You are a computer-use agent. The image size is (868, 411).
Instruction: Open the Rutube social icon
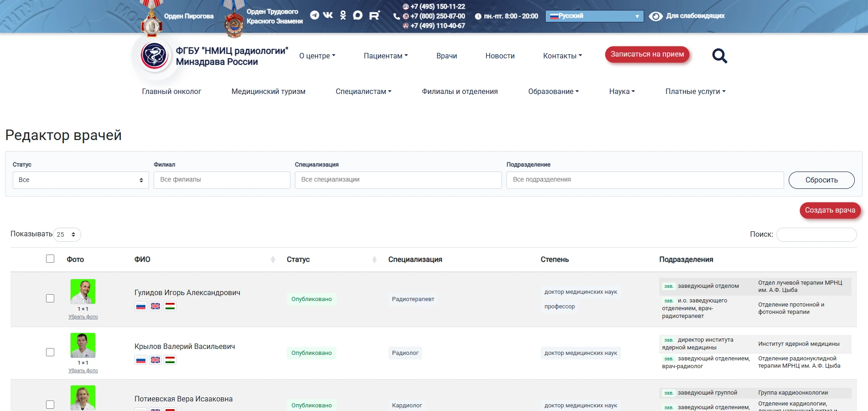tap(374, 16)
